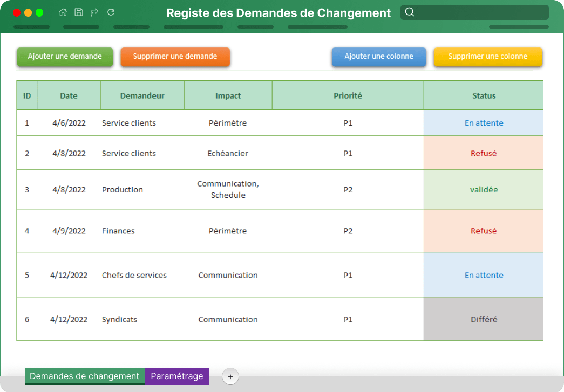Select ID cell 3
564x392 pixels.
point(27,189)
